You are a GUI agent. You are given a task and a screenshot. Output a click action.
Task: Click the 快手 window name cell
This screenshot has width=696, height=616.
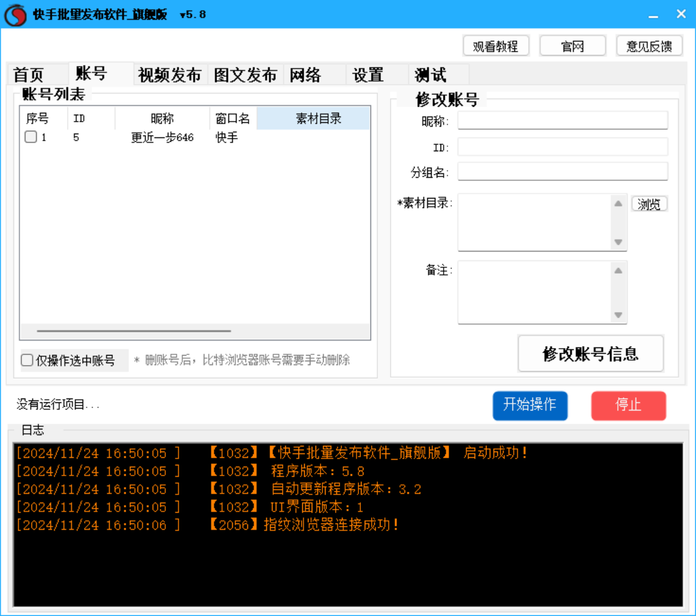click(227, 137)
